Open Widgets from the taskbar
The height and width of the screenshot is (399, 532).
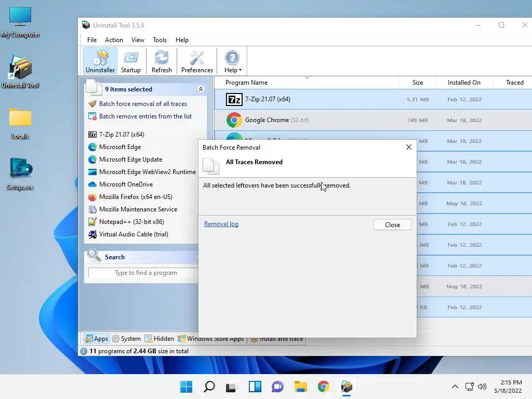pyautogui.click(x=255, y=387)
